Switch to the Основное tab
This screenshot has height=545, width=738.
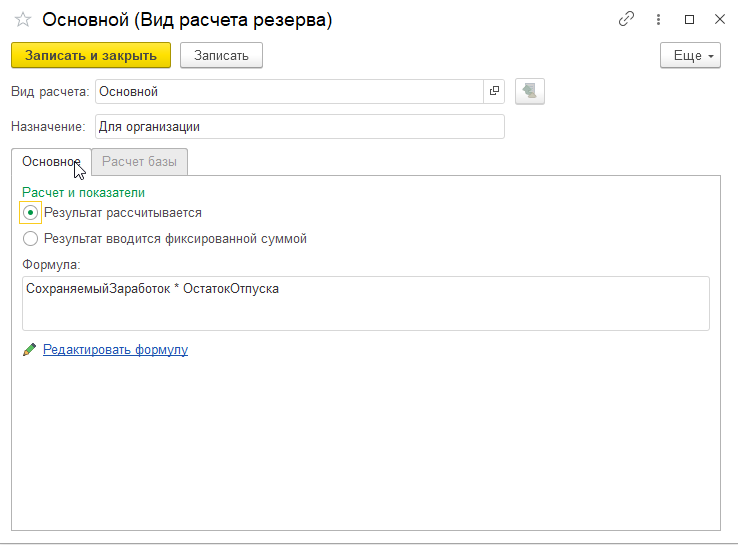pyautogui.click(x=51, y=162)
